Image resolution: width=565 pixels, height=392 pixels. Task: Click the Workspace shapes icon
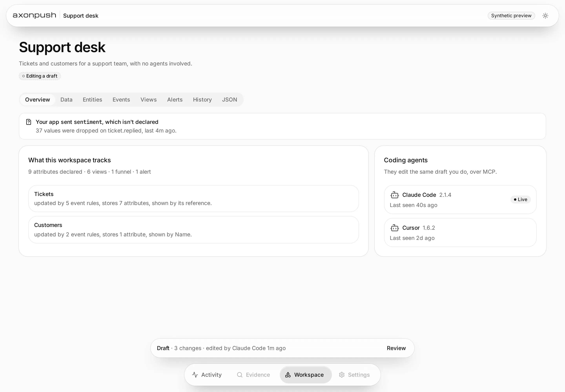pos(288,375)
